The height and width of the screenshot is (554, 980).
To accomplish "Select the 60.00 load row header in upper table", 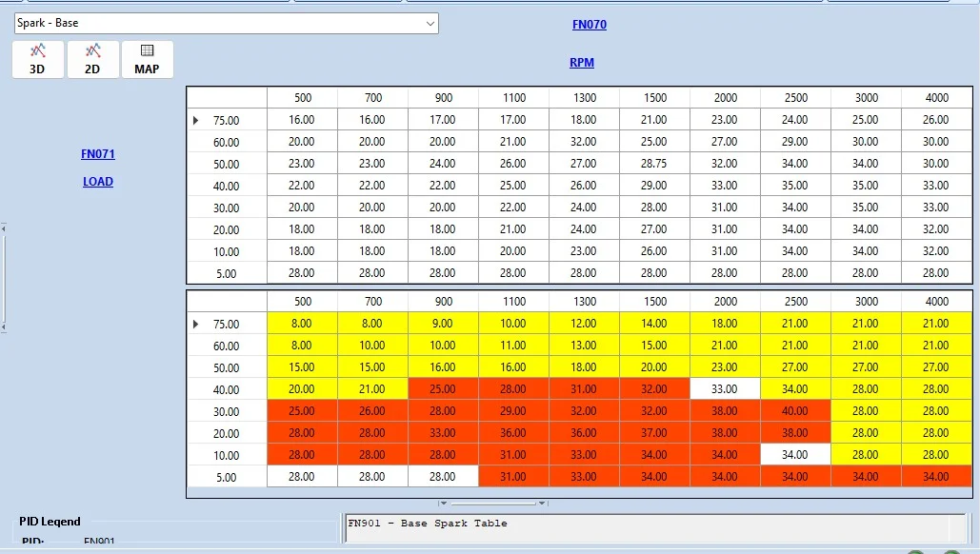I will tap(227, 142).
